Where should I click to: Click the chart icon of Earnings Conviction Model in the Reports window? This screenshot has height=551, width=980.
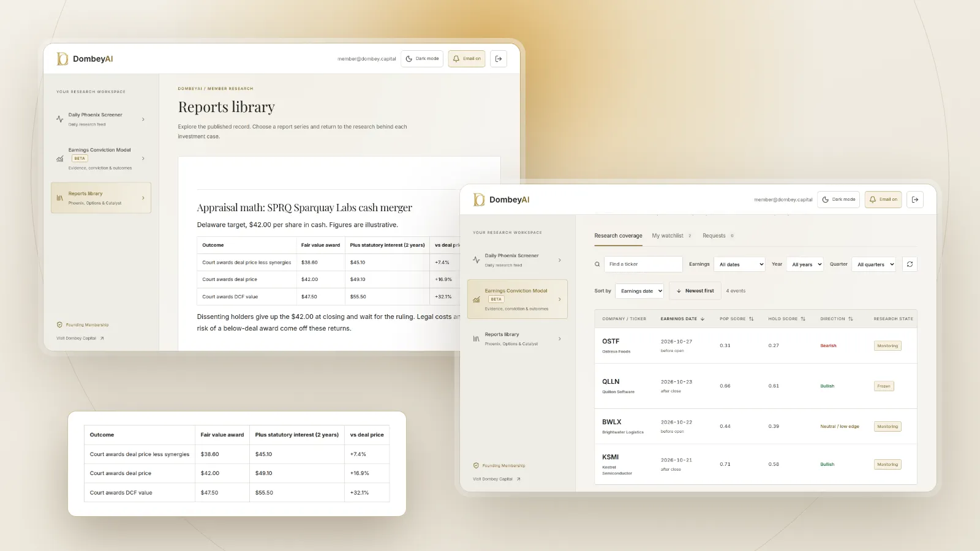pyautogui.click(x=59, y=159)
